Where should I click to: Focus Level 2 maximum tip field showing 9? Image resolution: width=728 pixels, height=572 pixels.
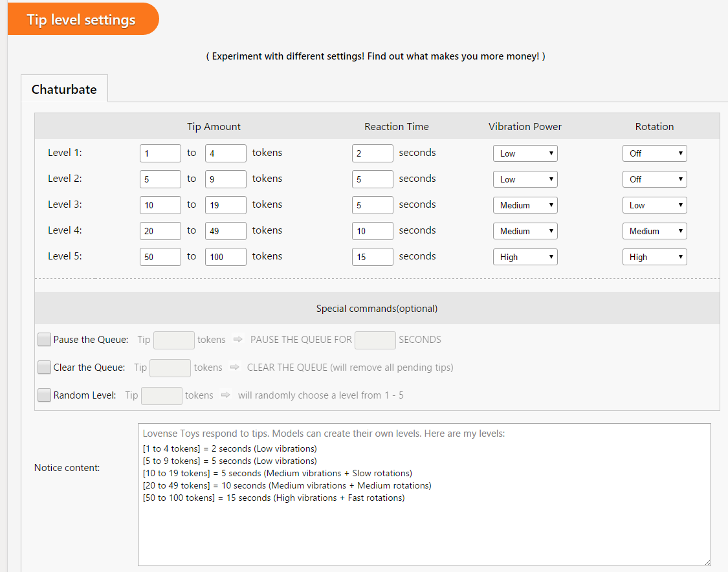tap(226, 179)
